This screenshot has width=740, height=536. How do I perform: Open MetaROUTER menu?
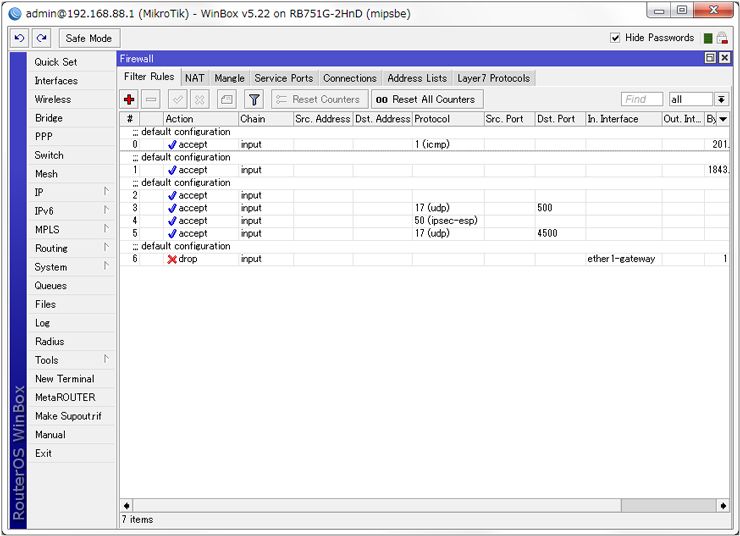pyautogui.click(x=72, y=397)
